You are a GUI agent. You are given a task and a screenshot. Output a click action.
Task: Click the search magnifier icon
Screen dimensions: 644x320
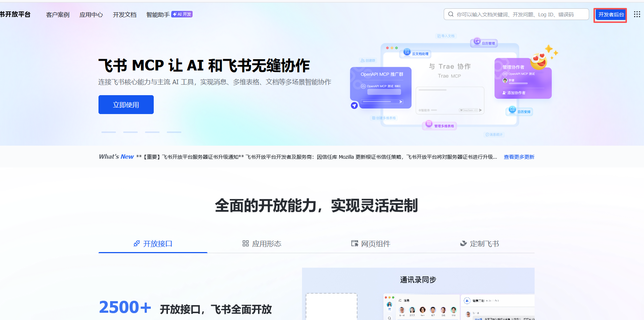(451, 14)
